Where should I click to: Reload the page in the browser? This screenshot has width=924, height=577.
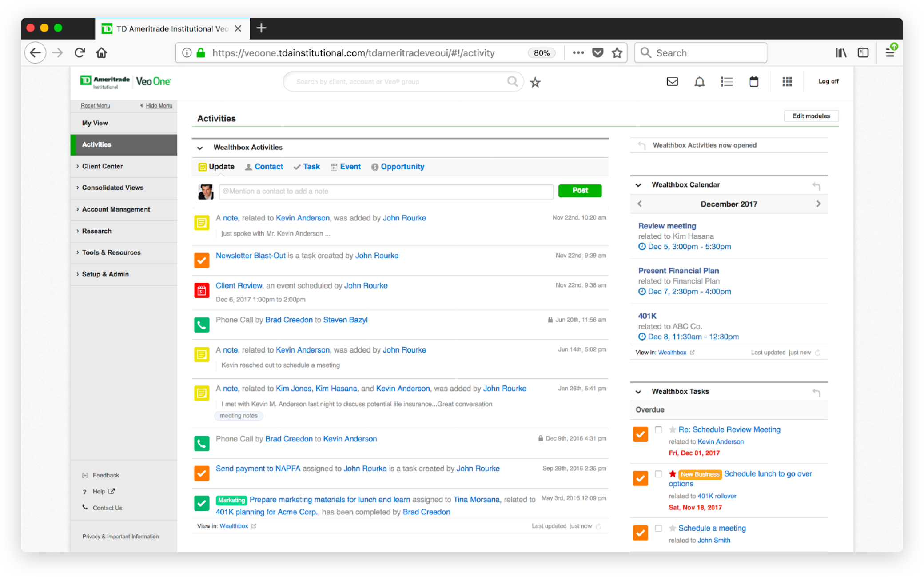click(80, 53)
